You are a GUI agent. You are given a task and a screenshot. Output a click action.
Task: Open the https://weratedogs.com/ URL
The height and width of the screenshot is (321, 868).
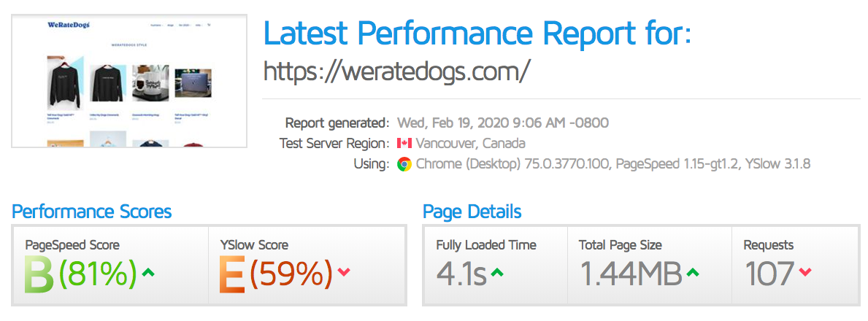click(396, 71)
